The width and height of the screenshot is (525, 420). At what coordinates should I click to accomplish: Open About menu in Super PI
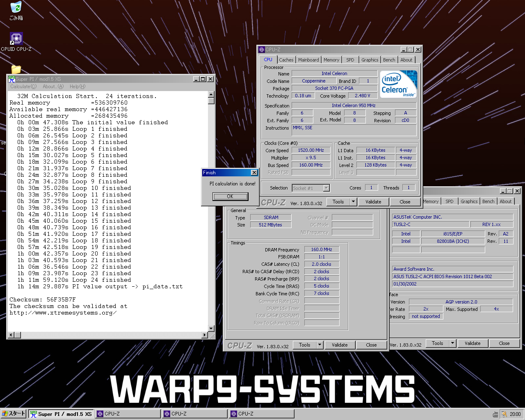tap(53, 87)
